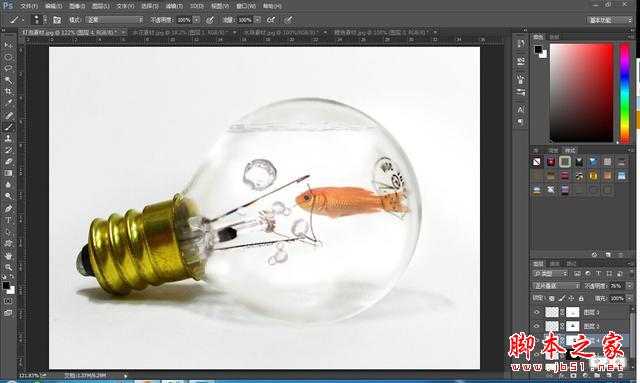This screenshot has height=383, width=640.
Task: Select the Lasso tool
Action: tap(8, 68)
